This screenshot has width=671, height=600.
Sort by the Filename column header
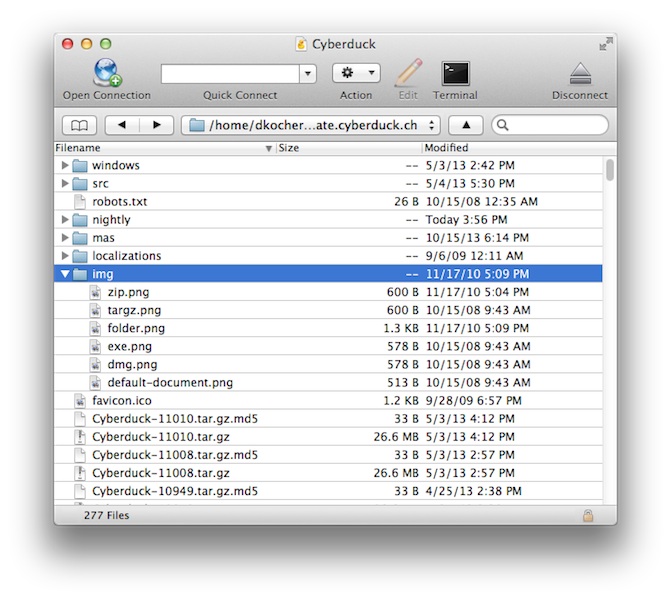coord(160,148)
